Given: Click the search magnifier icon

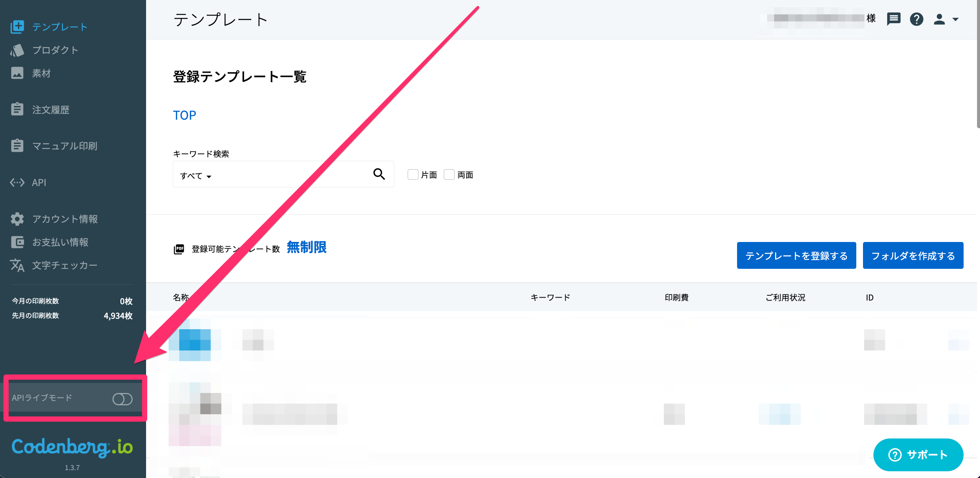Looking at the screenshot, I should pyautogui.click(x=379, y=174).
